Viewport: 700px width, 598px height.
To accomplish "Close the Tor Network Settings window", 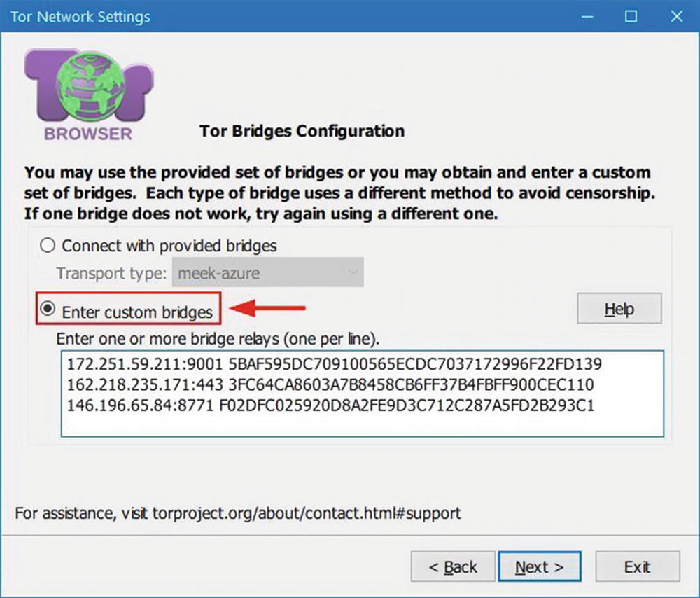I will coord(677,17).
